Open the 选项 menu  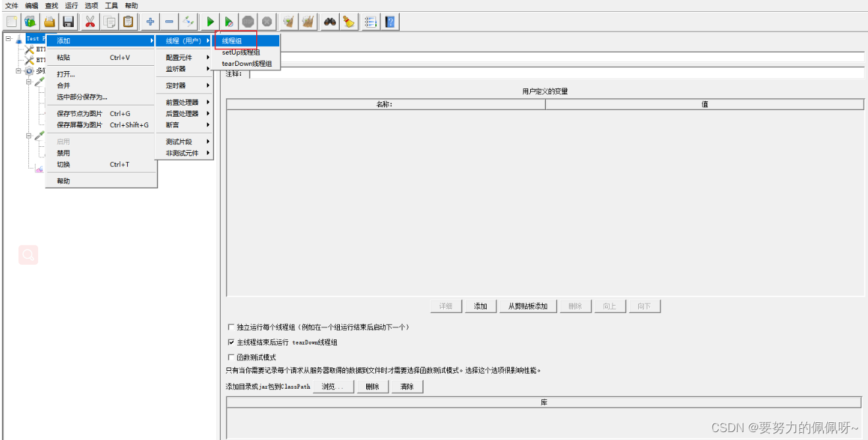[91, 5]
